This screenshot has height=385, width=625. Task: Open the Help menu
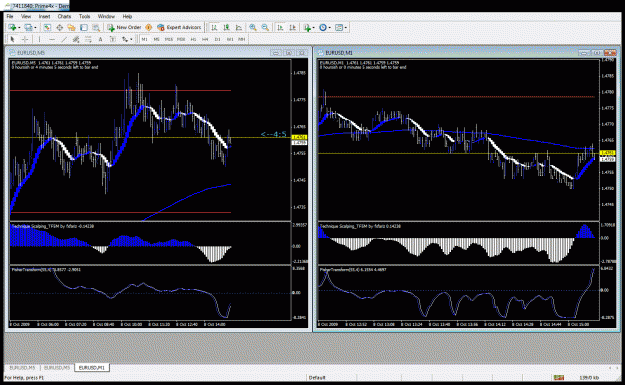pos(127,16)
